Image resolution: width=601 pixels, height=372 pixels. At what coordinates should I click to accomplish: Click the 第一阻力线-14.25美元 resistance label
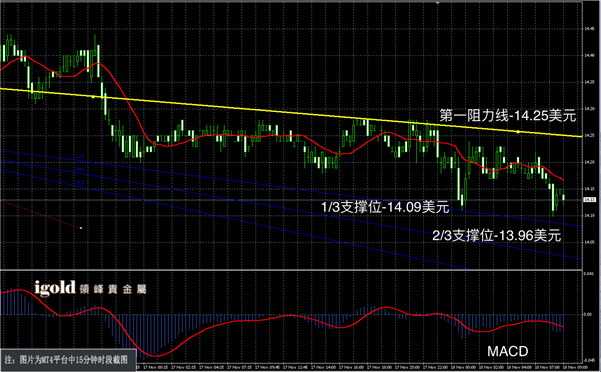tap(507, 115)
